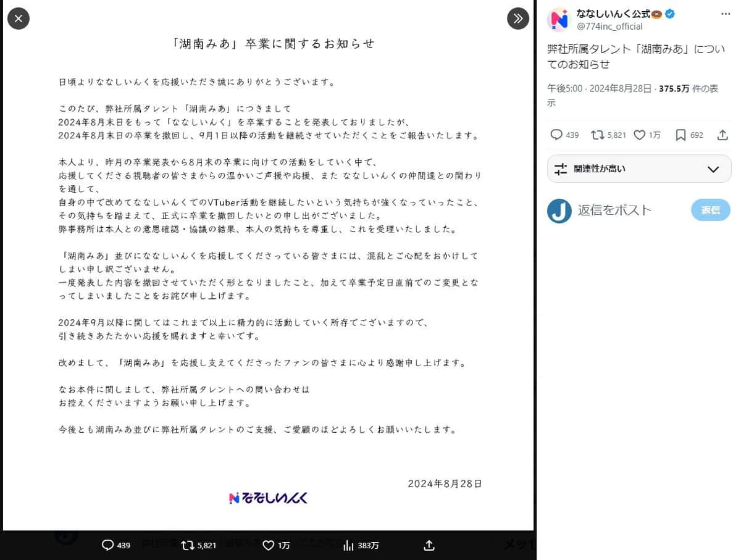The width and height of the screenshot is (741, 560).
Task: Click reply count icon in right panel
Action: [556, 135]
